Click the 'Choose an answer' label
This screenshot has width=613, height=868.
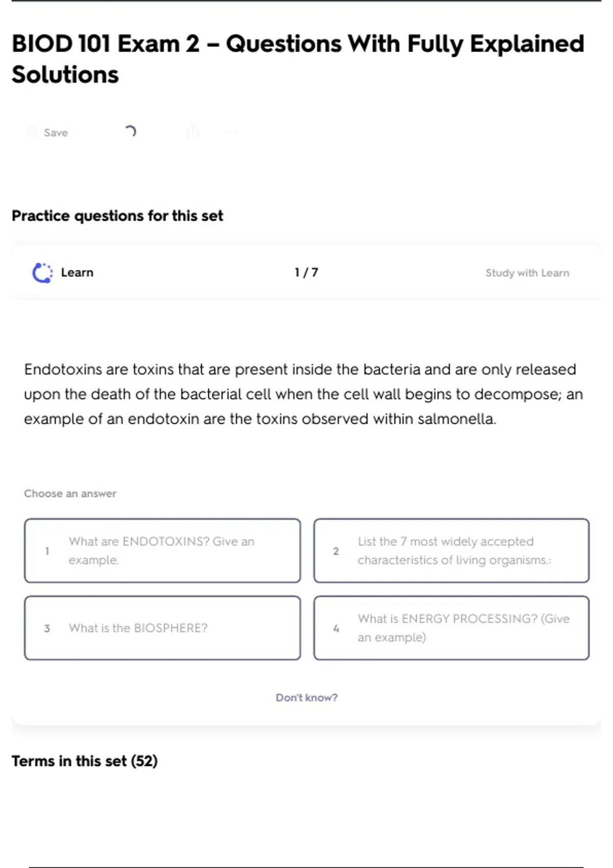70,494
